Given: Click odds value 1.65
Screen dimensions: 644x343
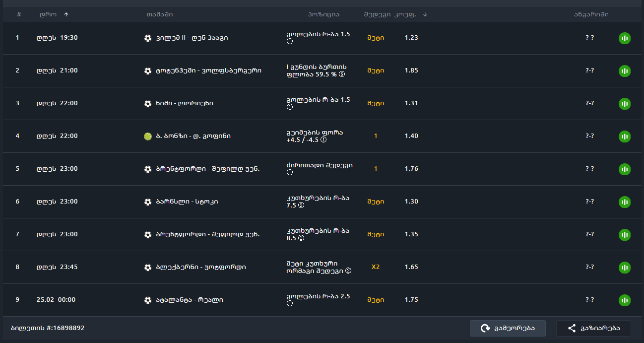Looking at the screenshot, I should tap(411, 267).
